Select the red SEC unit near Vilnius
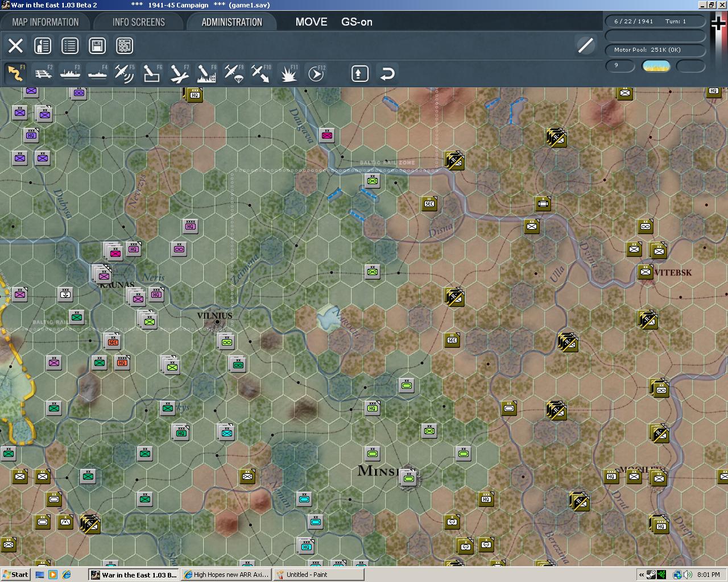Screen dimensions: 728x582 pos(113,340)
